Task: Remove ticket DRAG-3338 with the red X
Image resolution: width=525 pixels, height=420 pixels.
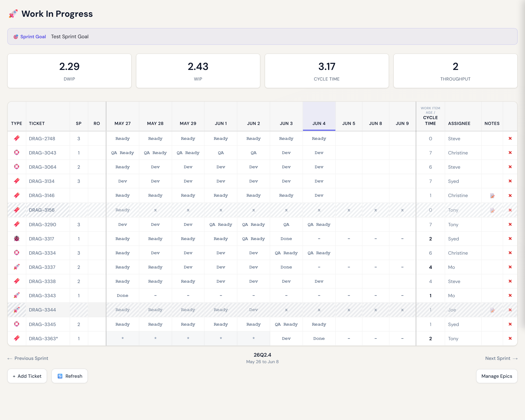Action: coord(510,281)
